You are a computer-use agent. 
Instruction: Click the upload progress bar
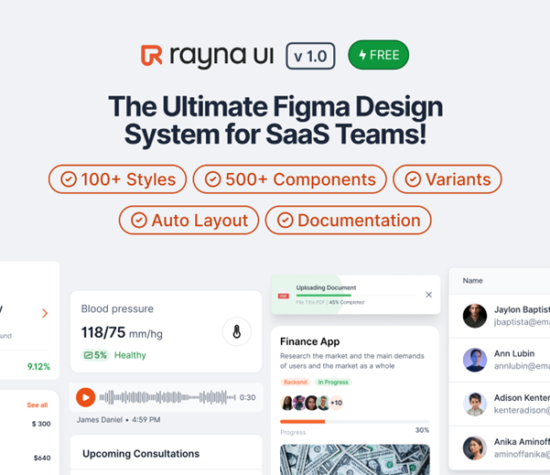click(x=356, y=295)
